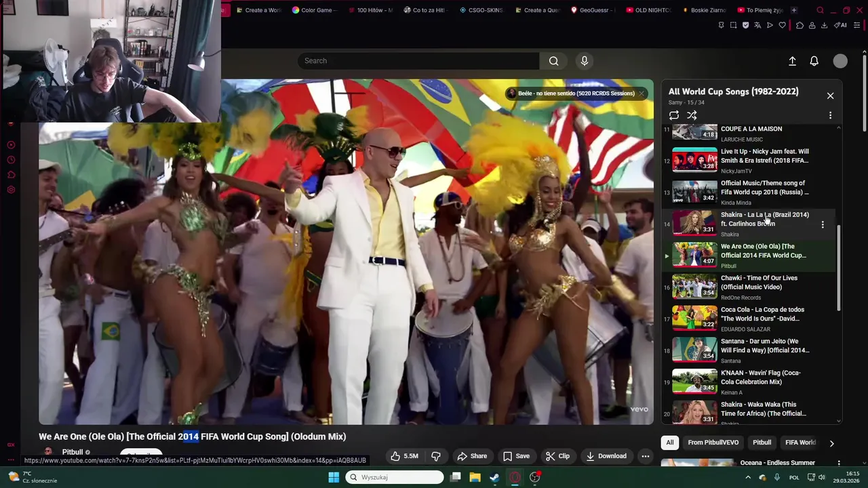Bookmark the page with the heart icon

(x=782, y=25)
